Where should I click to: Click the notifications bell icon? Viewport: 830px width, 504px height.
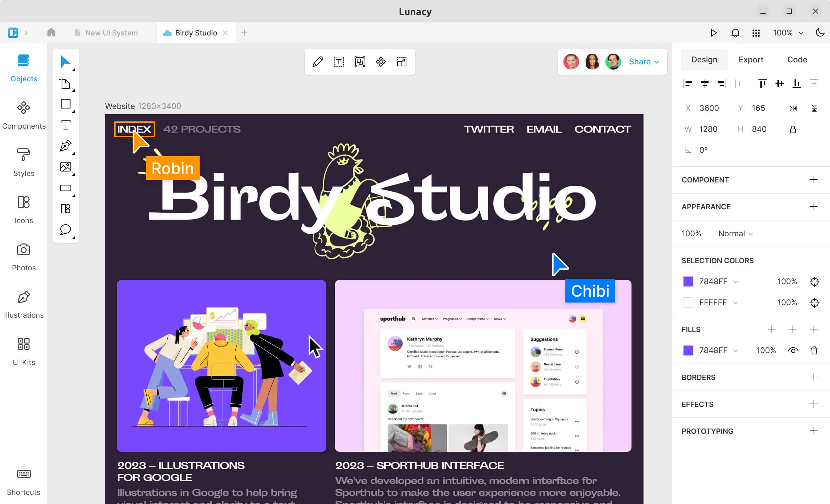pyautogui.click(x=735, y=33)
